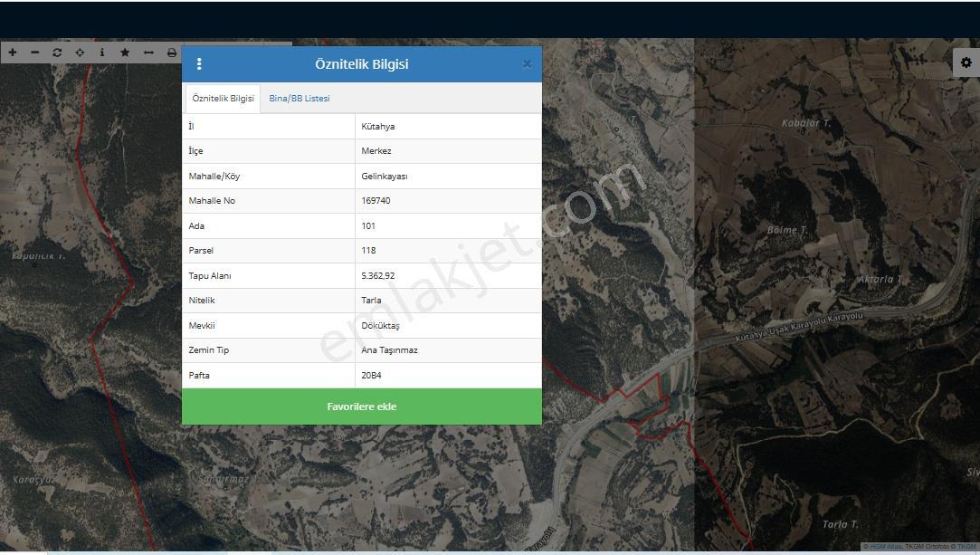
Task: Click the refresh map icon
Action: [57, 53]
